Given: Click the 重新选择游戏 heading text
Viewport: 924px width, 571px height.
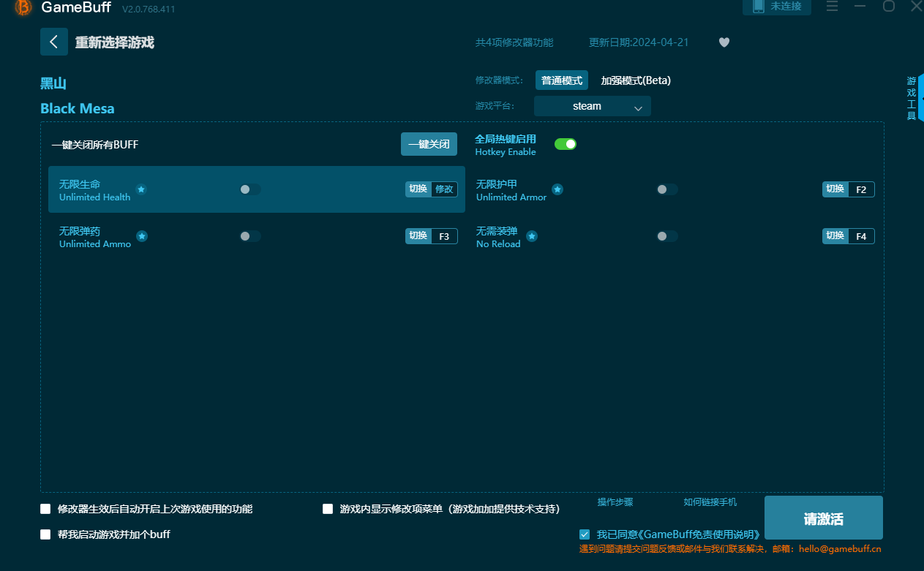Looking at the screenshot, I should (x=115, y=42).
